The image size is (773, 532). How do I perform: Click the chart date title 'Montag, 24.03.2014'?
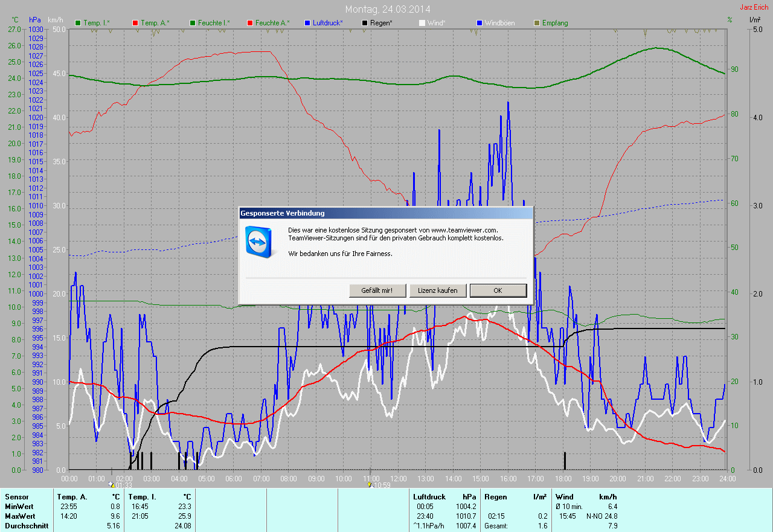pyautogui.click(x=386, y=9)
